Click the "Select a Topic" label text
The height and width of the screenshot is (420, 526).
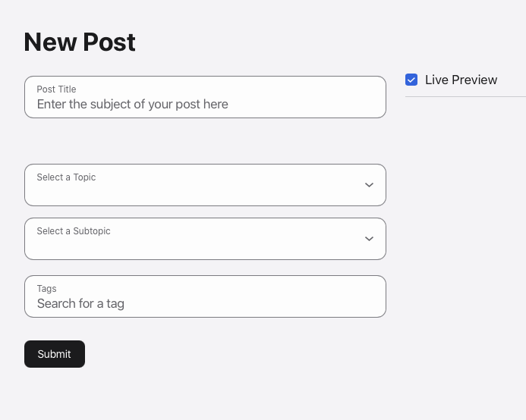coord(66,177)
